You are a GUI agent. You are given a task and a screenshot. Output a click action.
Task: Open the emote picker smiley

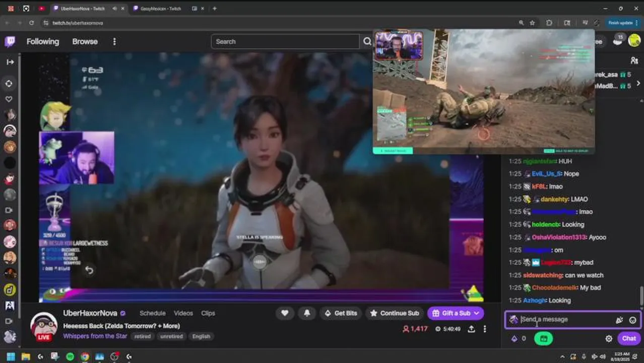[x=633, y=320]
